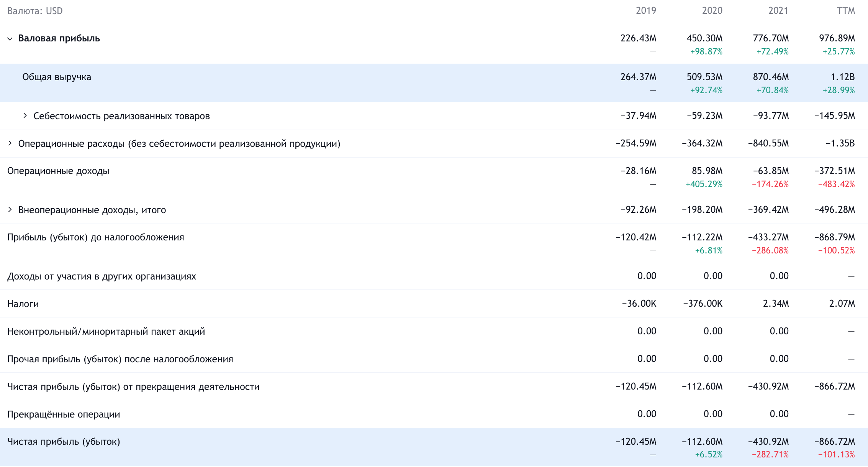Click net income change −282.71%
This screenshot has width=868, height=467.
pos(770,454)
